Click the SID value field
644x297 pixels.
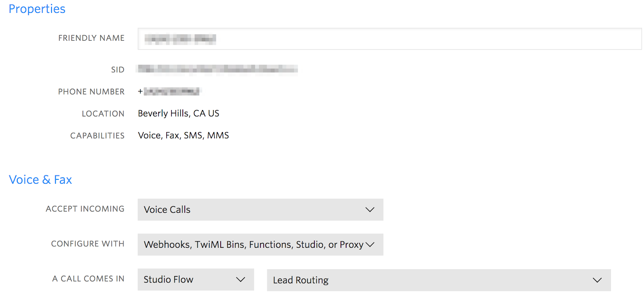[217, 69]
